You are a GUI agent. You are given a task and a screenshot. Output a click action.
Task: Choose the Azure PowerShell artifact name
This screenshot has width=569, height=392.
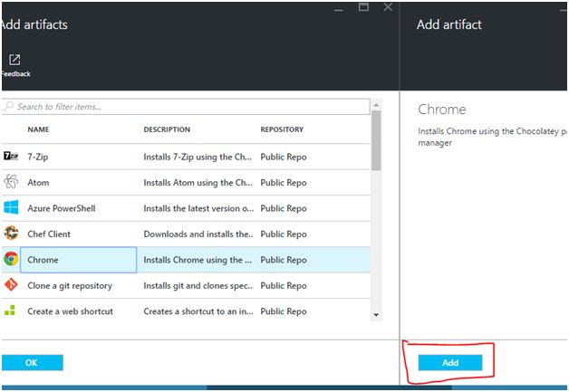tap(62, 208)
